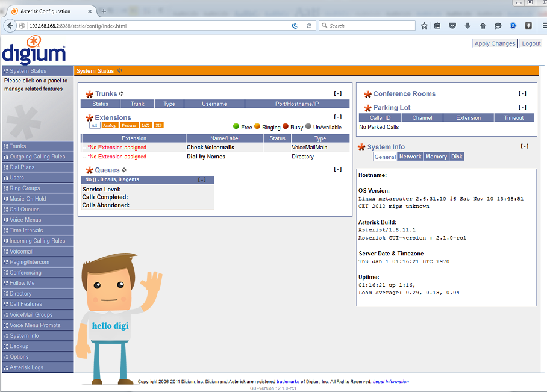Open the Trunks sidebar item
This screenshot has height=392, width=547.
38,146
